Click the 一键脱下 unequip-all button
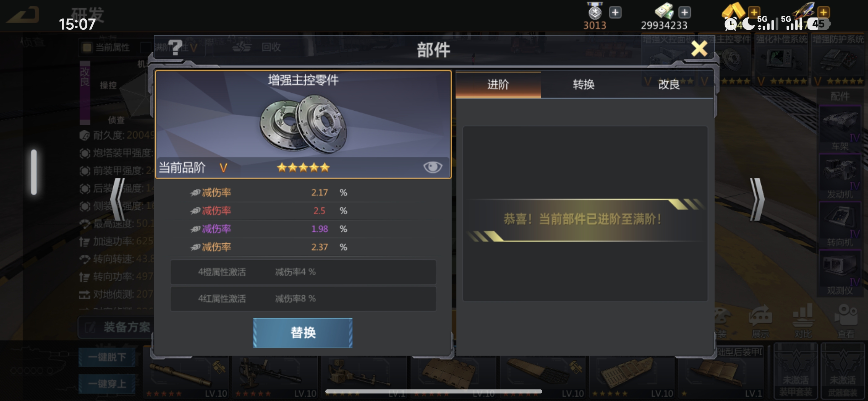Image resolution: width=868 pixels, height=401 pixels. pos(107,357)
